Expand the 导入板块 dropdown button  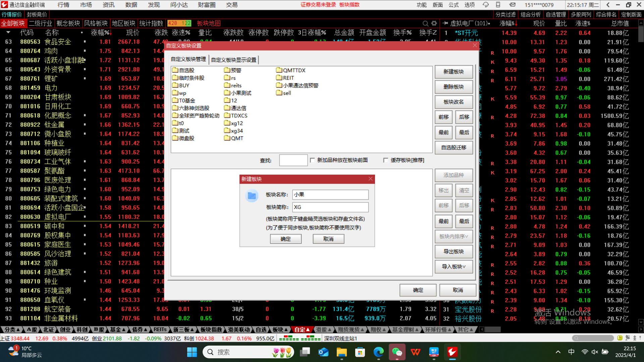tap(453, 266)
